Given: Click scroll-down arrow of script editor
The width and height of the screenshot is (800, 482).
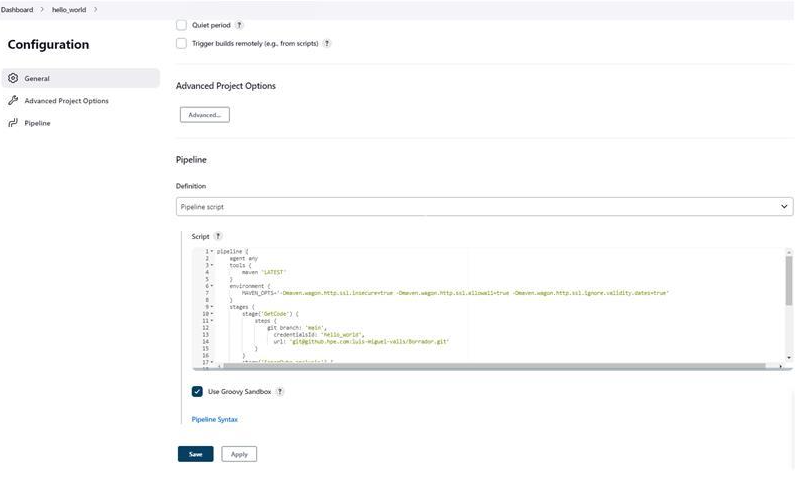Looking at the screenshot, I should [x=789, y=358].
